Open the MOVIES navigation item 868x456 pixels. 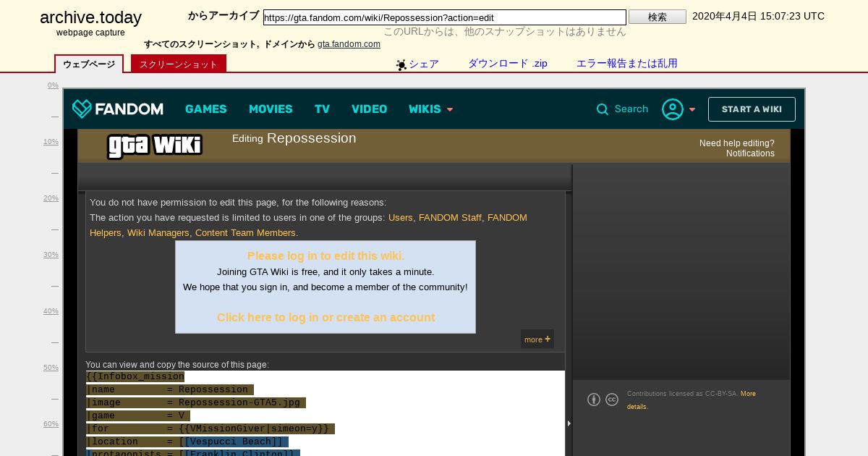click(271, 109)
